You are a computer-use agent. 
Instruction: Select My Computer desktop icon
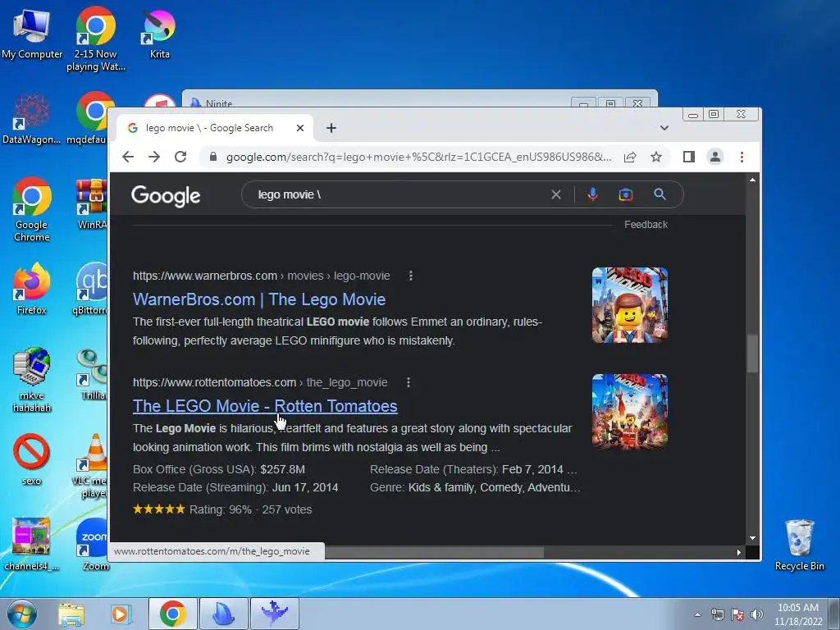[32, 34]
